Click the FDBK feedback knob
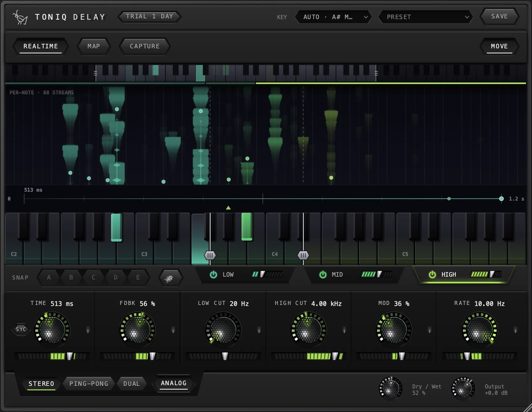This screenshot has width=532, height=412. (x=137, y=330)
